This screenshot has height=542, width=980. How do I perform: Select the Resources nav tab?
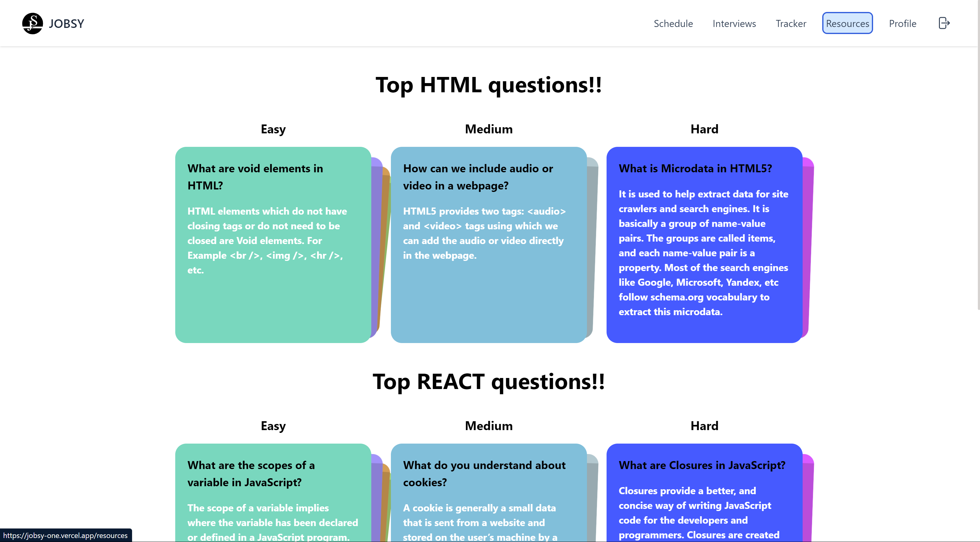(847, 24)
